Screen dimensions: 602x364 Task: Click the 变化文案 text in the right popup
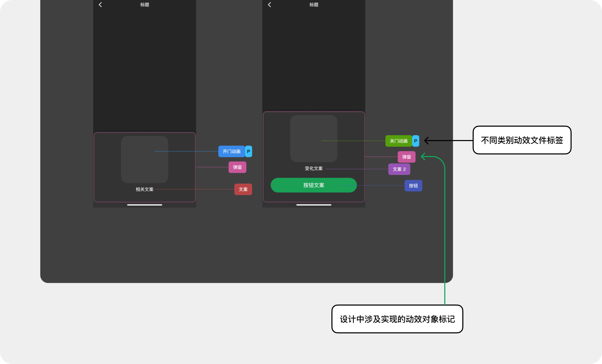314,168
